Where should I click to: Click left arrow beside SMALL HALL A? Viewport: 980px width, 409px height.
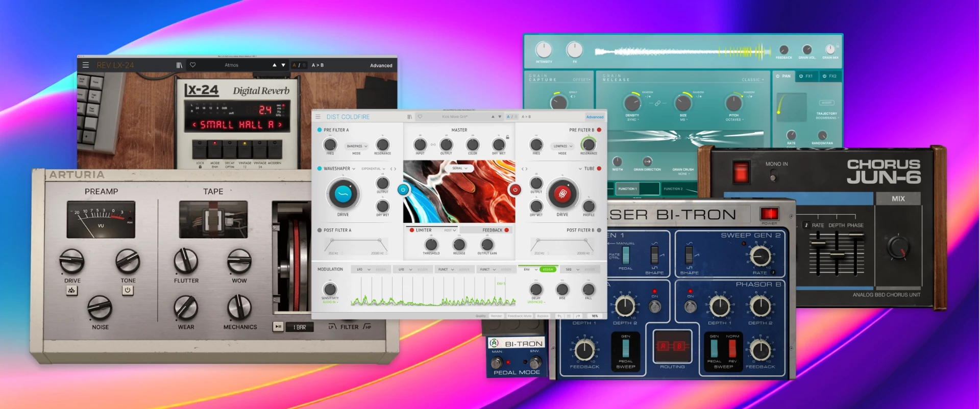pyautogui.click(x=194, y=124)
